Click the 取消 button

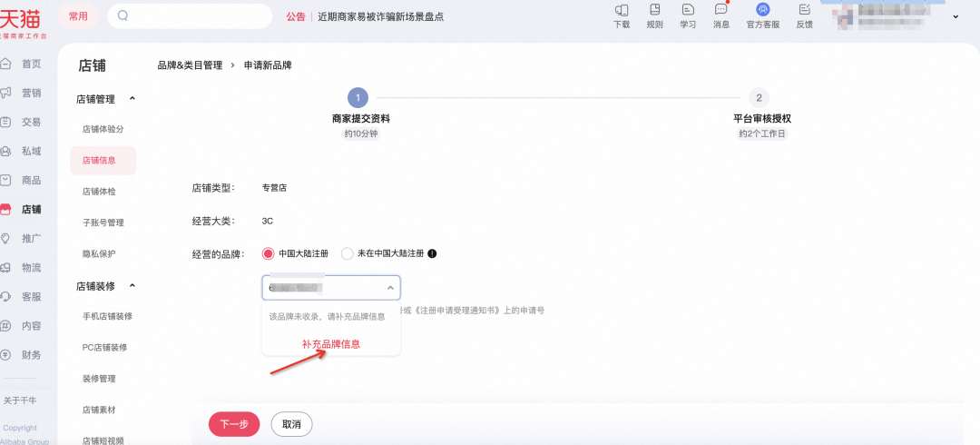click(x=291, y=424)
